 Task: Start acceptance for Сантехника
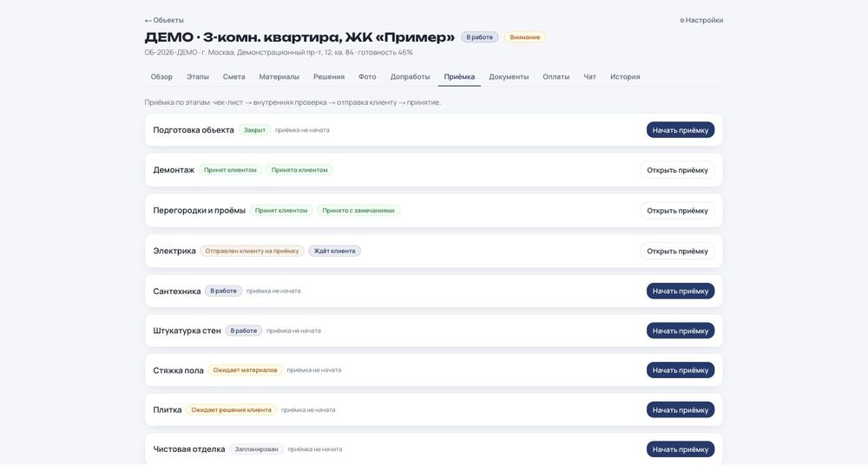(681, 291)
